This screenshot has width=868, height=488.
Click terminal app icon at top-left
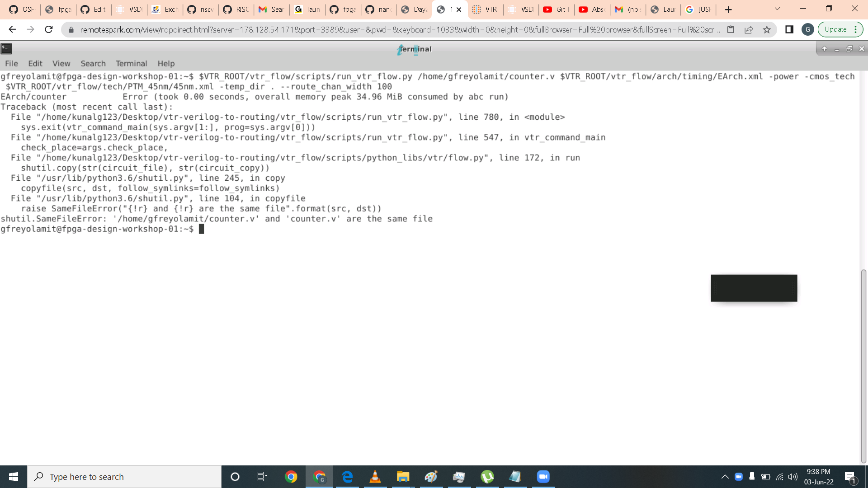(x=6, y=49)
